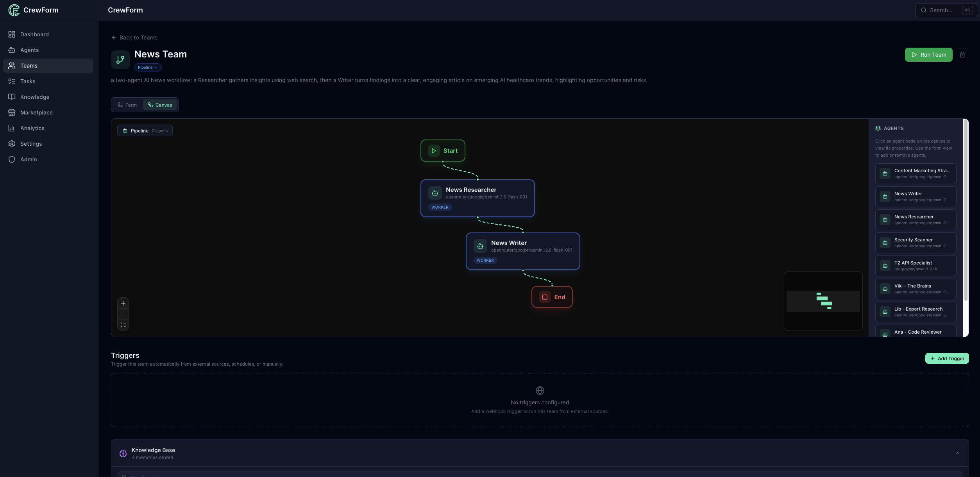Viewport: 980px width, 477px height.
Task: Zoom in on the canvas with plus icon
Action: (123, 303)
